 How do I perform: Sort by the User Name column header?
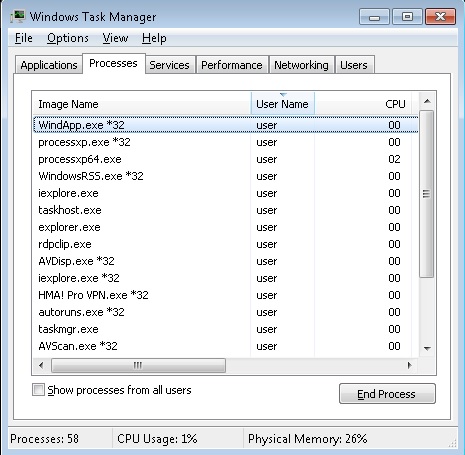pyautogui.click(x=282, y=104)
